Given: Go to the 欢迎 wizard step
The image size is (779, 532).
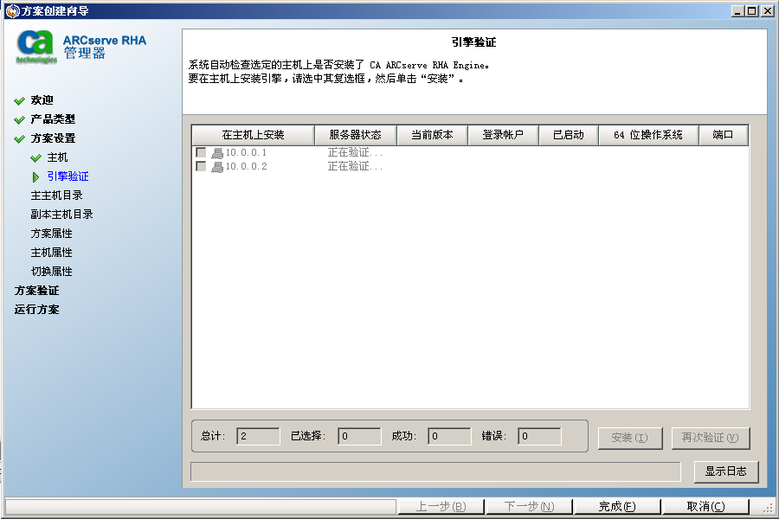Looking at the screenshot, I should 42,100.
